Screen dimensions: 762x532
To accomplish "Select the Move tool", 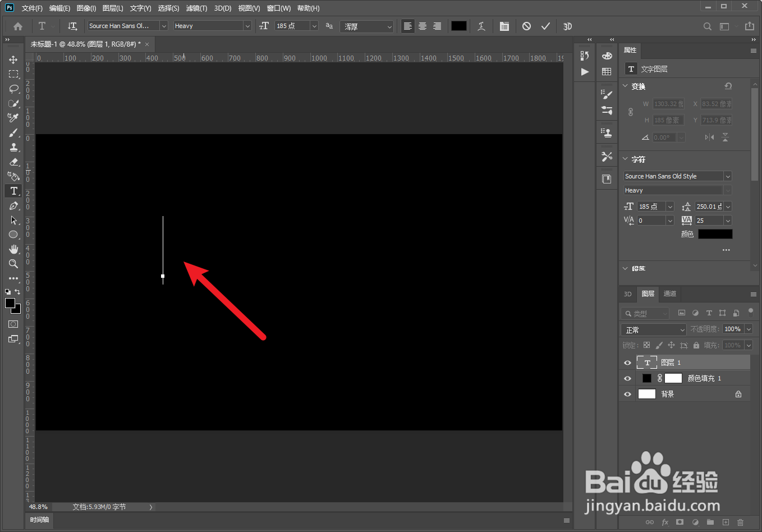I will (x=13, y=59).
